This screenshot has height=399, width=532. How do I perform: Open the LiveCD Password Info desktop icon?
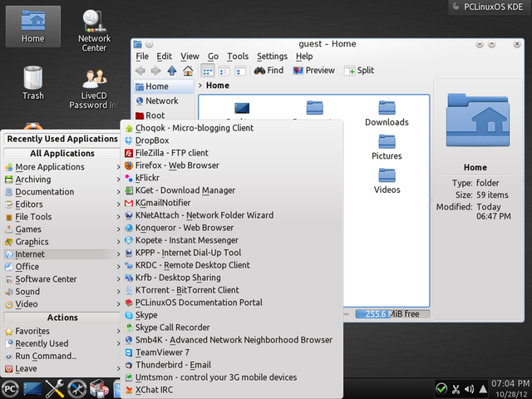tap(94, 89)
